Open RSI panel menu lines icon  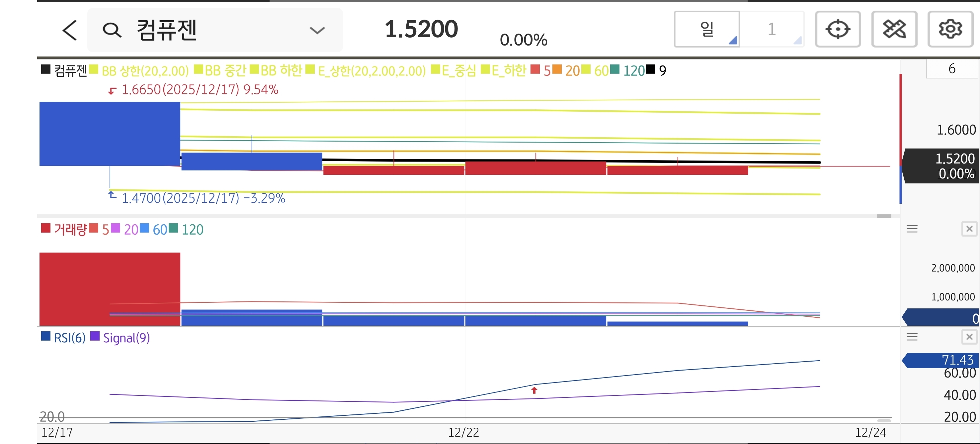tap(912, 337)
